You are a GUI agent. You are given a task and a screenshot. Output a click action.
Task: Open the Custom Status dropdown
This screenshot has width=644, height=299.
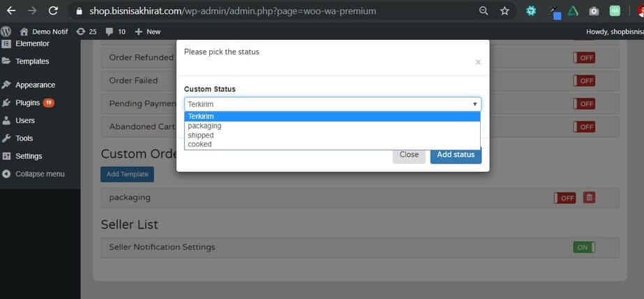tap(332, 104)
